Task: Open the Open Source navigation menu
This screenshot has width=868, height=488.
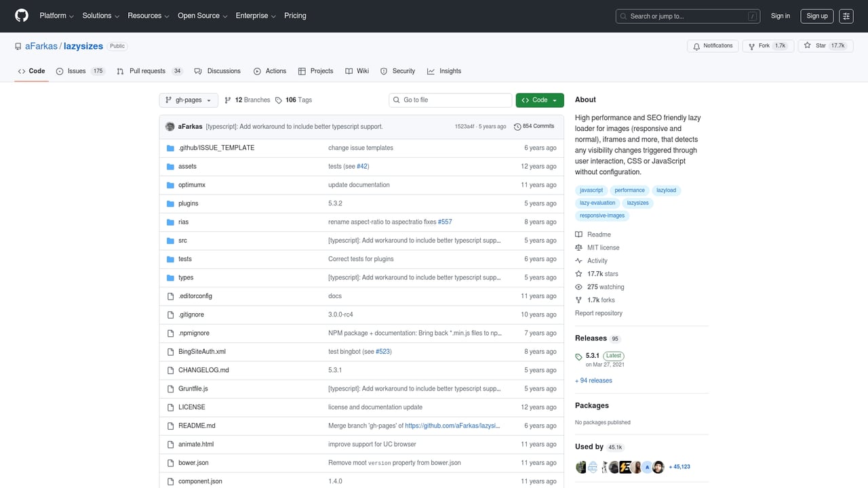Action: [202, 16]
